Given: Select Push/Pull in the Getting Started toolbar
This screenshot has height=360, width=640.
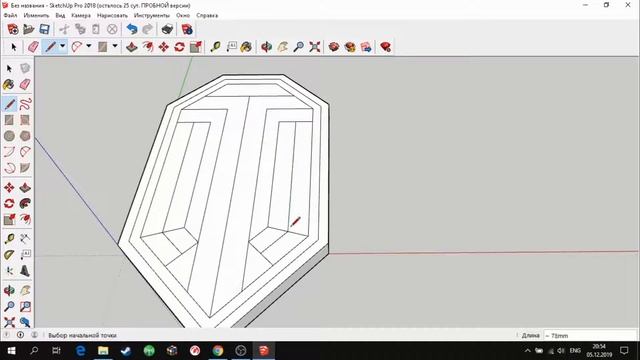Looking at the screenshot, I should tap(131, 47).
